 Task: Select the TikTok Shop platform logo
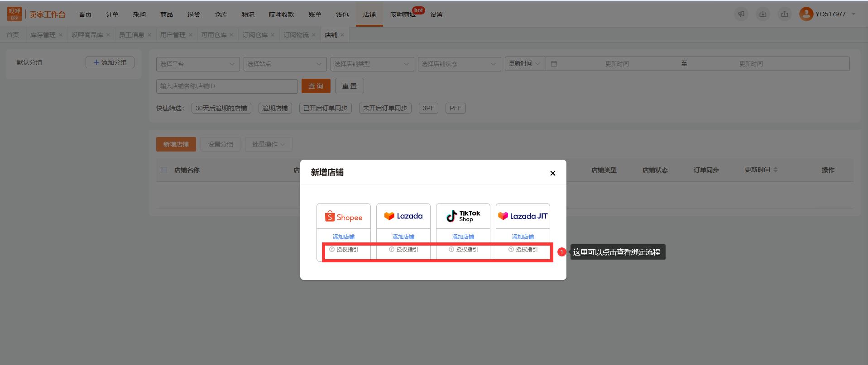(463, 216)
